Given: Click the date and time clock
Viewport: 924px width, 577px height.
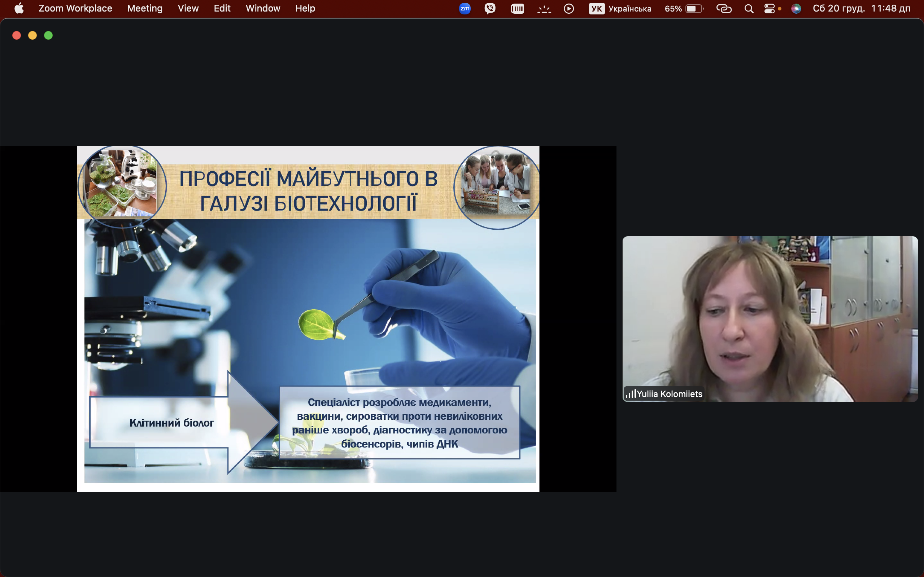Looking at the screenshot, I should point(862,8).
